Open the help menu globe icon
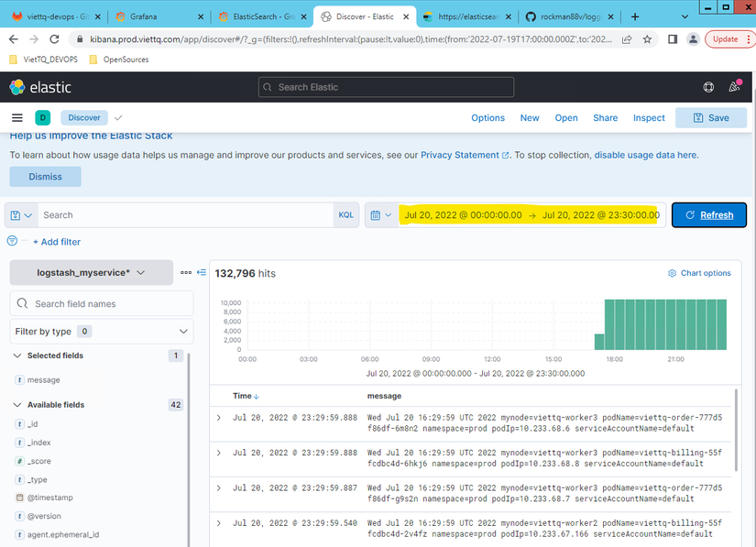756x547 pixels. 708,87
